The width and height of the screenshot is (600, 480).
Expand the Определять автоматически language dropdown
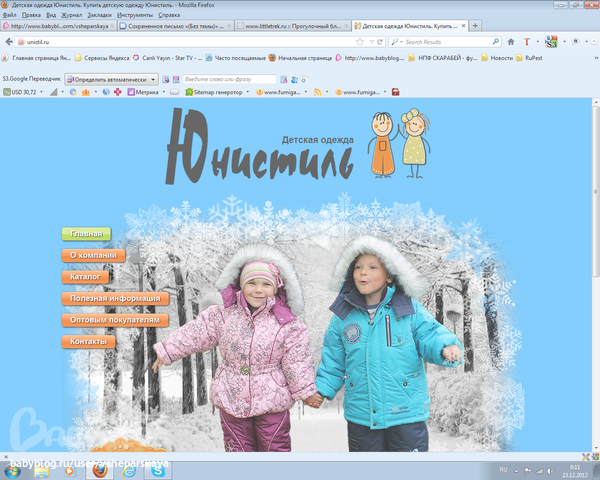coord(153,78)
